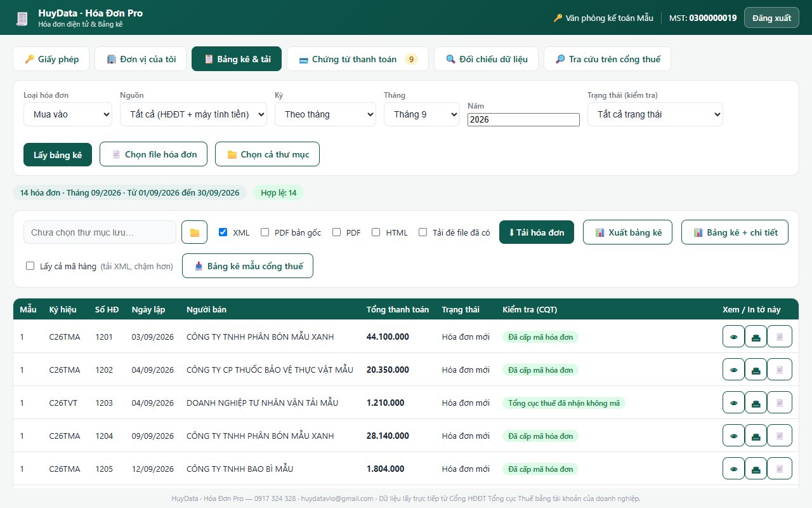
Task: Open the "Đơn vị của tôi" tab
Action: pyautogui.click(x=140, y=59)
